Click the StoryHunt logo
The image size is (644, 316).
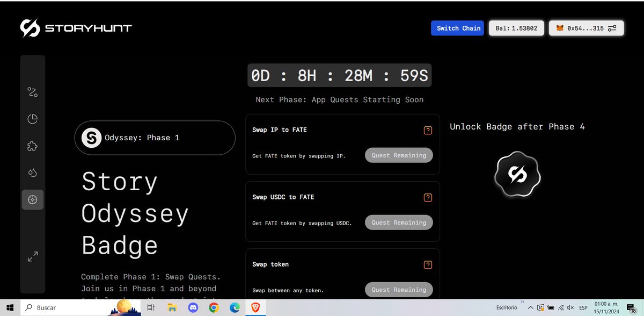[76, 28]
